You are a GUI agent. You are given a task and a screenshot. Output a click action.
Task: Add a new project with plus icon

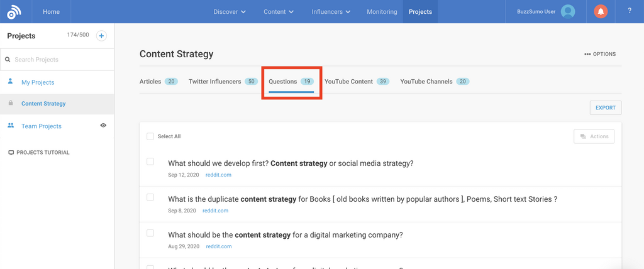click(x=101, y=36)
